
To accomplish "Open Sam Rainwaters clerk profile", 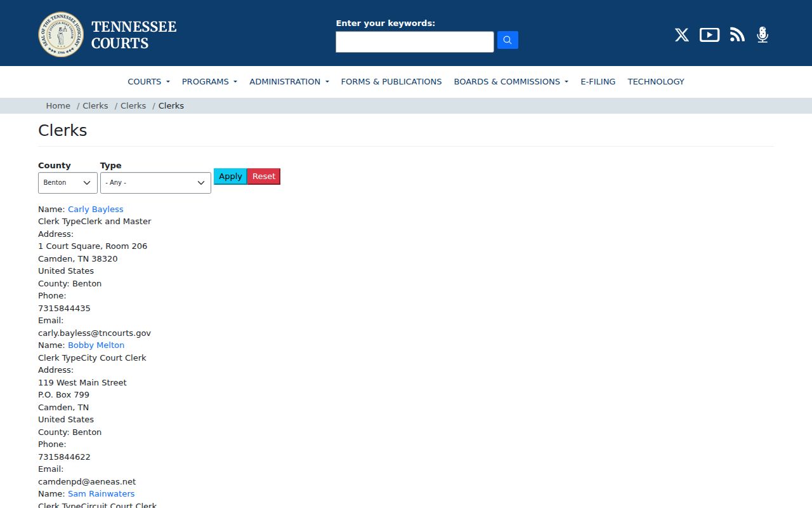I will point(101,493).
